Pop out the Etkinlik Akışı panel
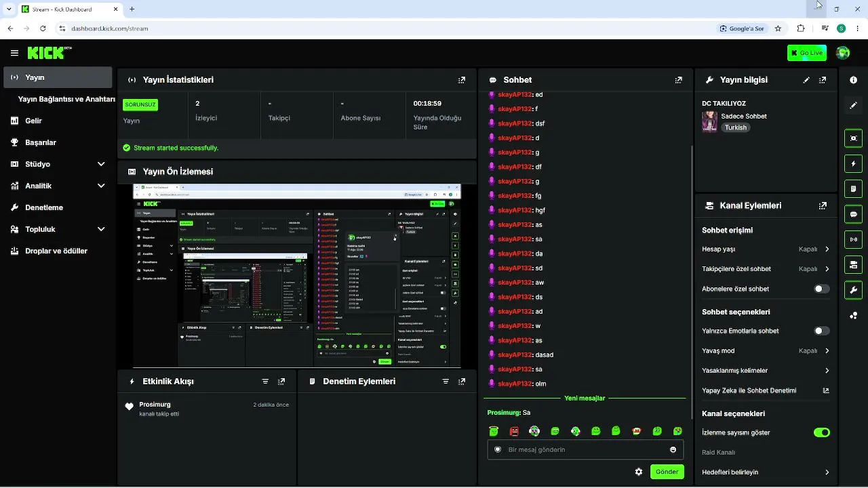The image size is (868, 488). coord(281,382)
